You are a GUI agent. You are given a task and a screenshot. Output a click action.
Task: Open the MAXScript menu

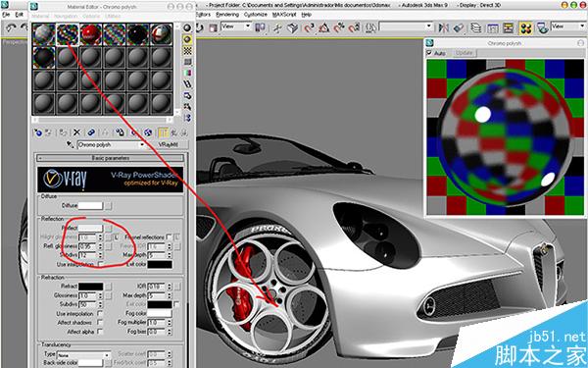click(x=284, y=15)
